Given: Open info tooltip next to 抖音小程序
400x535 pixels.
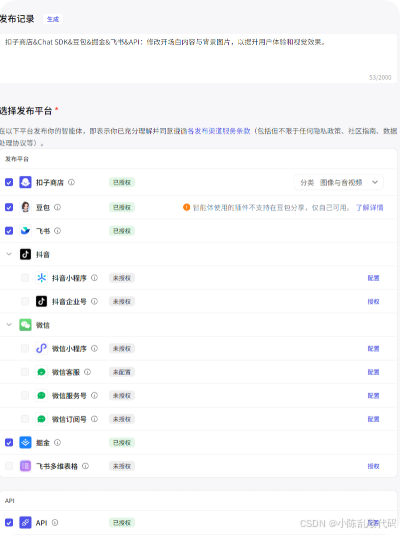Looking at the screenshot, I should (95, 278).
